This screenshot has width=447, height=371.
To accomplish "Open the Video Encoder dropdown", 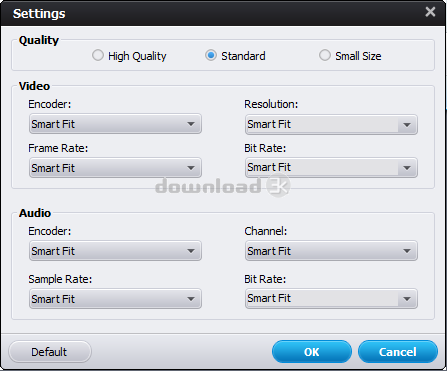I will (115, 124).
